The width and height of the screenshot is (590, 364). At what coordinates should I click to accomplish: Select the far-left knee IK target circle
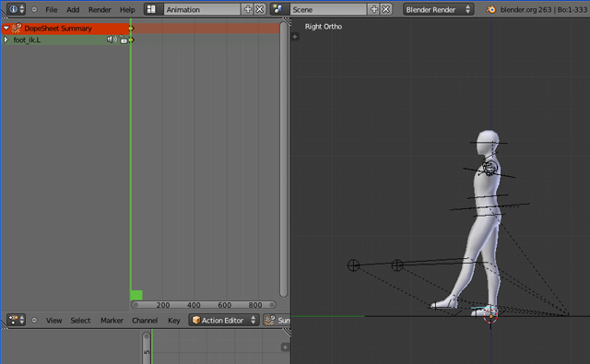click(353, 265)
